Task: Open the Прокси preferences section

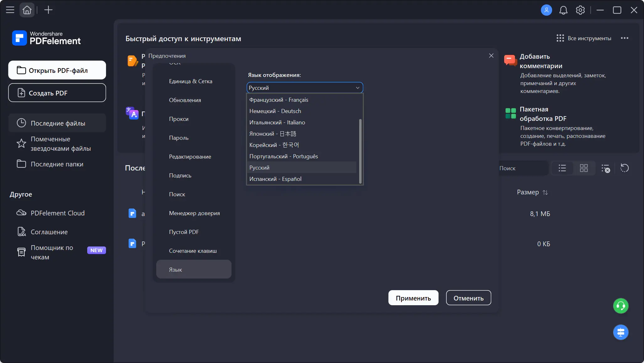Action: coord(178,119)
